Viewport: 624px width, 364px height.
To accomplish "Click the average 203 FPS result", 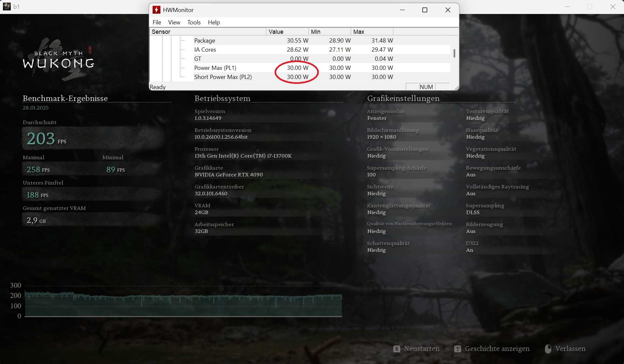I will pos(47,138).
